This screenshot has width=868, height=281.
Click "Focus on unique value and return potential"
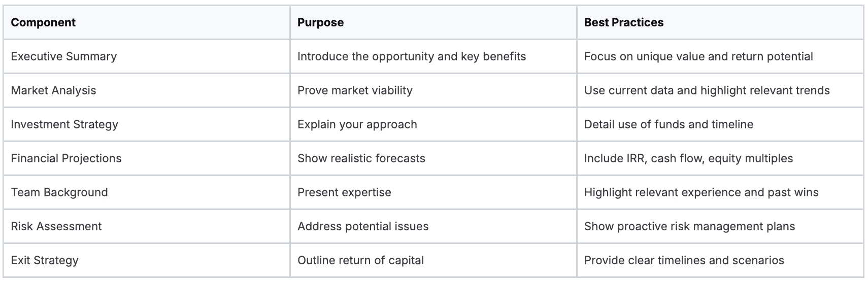(x=698, y=56)
